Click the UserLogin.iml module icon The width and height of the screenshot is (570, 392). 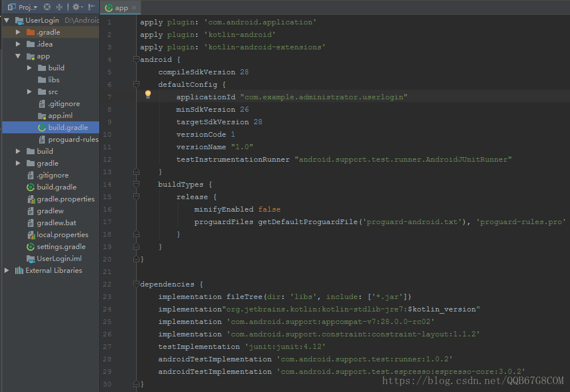pos(31,259)
